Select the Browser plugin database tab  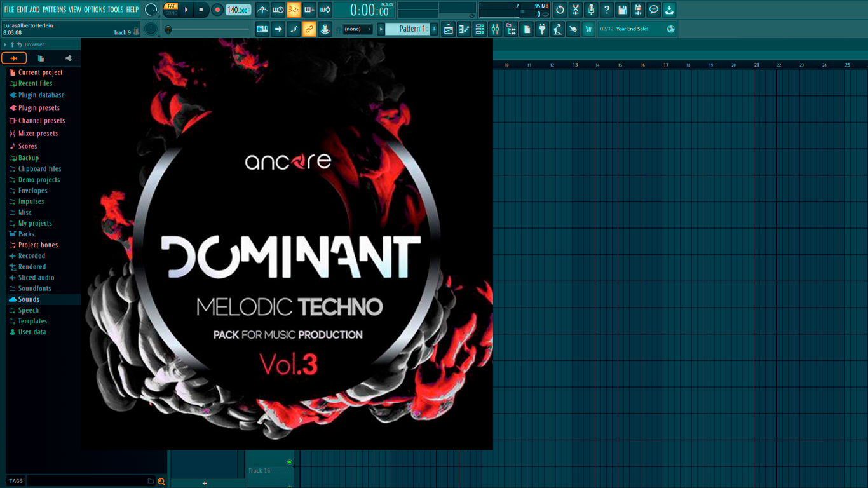[x=69, y=58]
